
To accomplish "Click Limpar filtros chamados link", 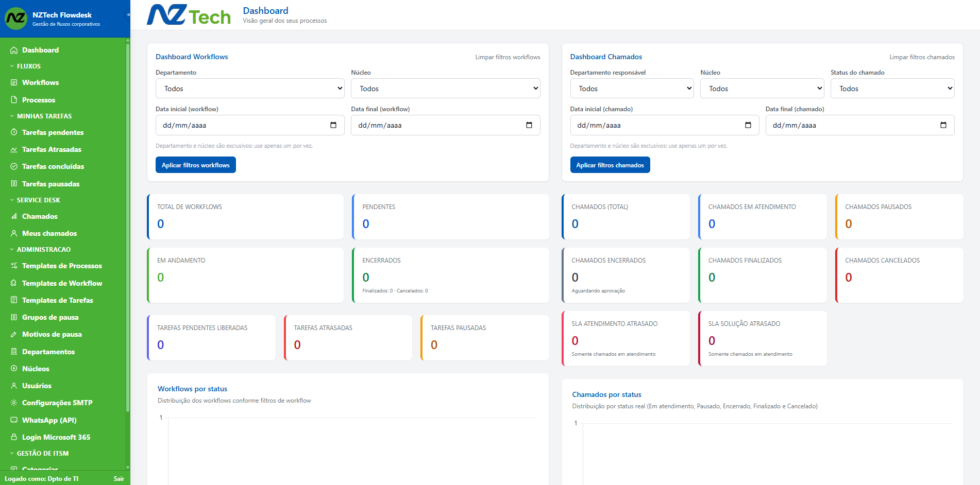I will [922, 57].
